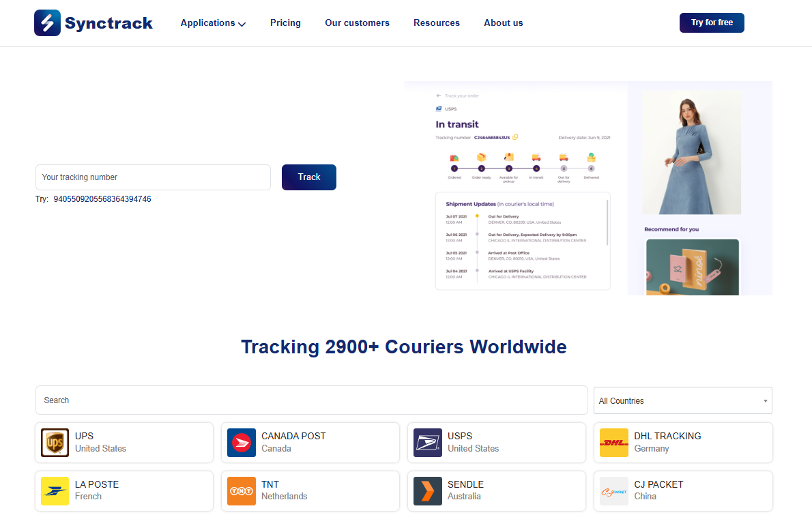The height and width of the screenshot is (515, 812).
Task: Open the Resources menu item
Action: (437, 23)
